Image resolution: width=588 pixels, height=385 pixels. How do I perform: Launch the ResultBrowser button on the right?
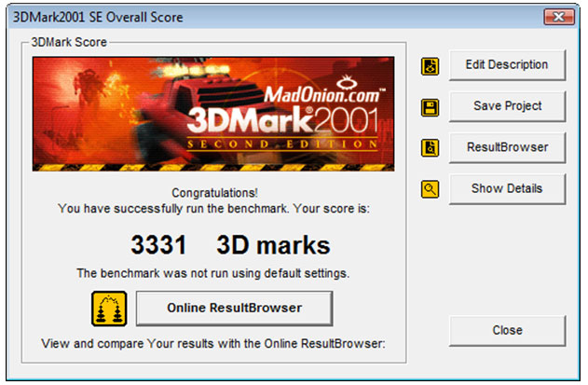point(507,147)
